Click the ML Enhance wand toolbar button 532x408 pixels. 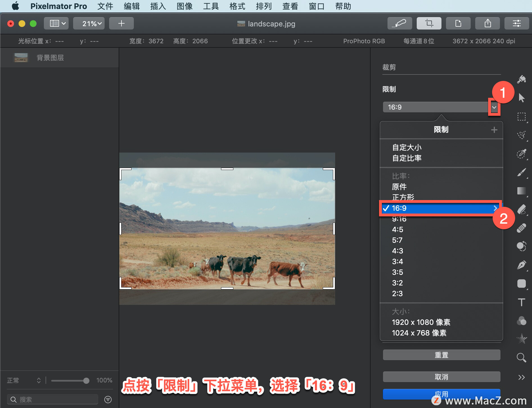(x=400, y=23)
